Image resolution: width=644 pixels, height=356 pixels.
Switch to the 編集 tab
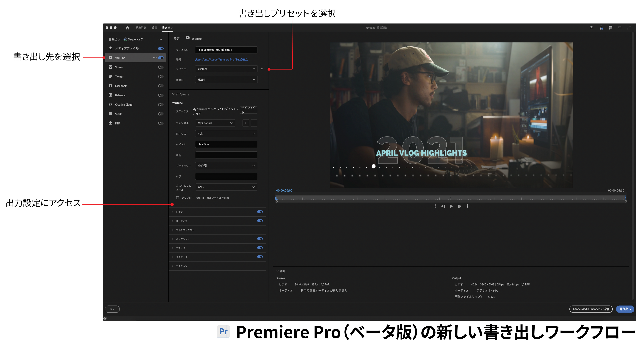tap(154, 28)
